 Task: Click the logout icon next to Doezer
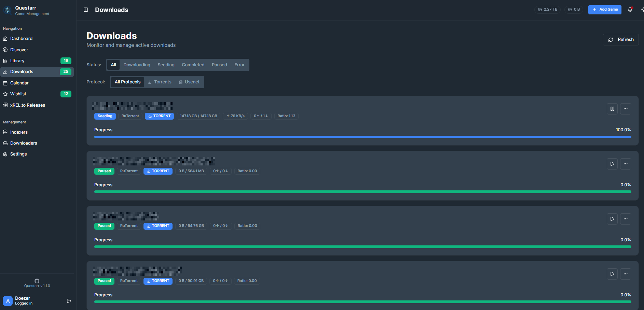[x=69, y=301]
